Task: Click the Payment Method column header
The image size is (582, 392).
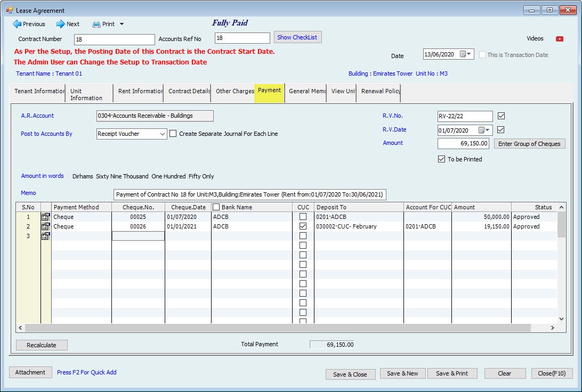Action: (x=82, y=207)
